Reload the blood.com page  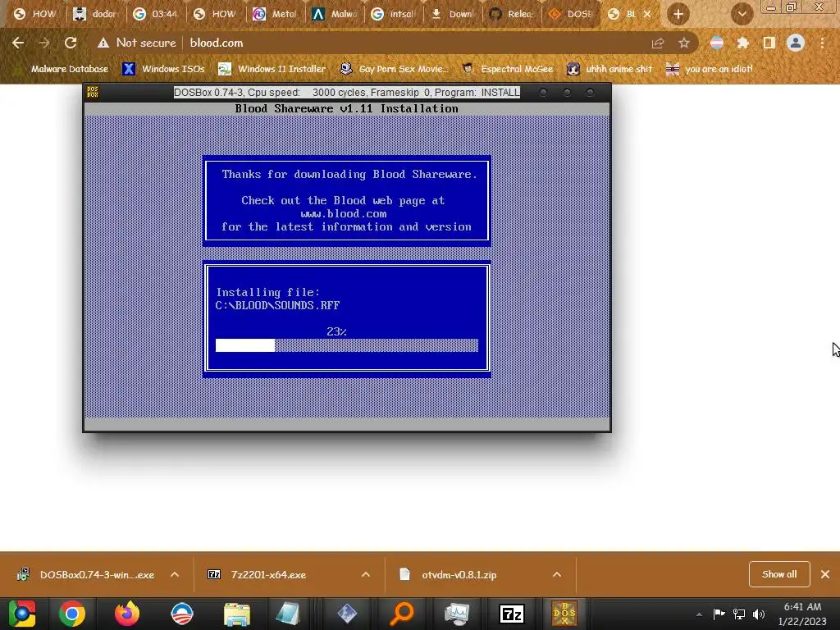[x=71, y=43]
